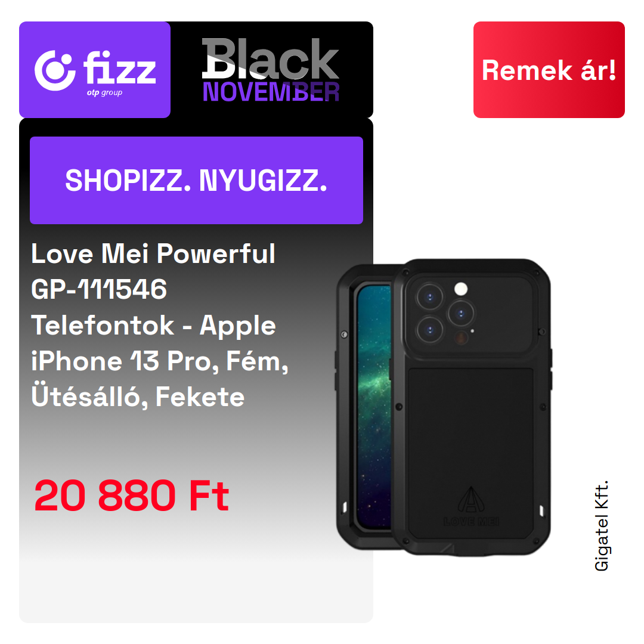Click the Telefontok - Apple text line

[x=154, y=326]
